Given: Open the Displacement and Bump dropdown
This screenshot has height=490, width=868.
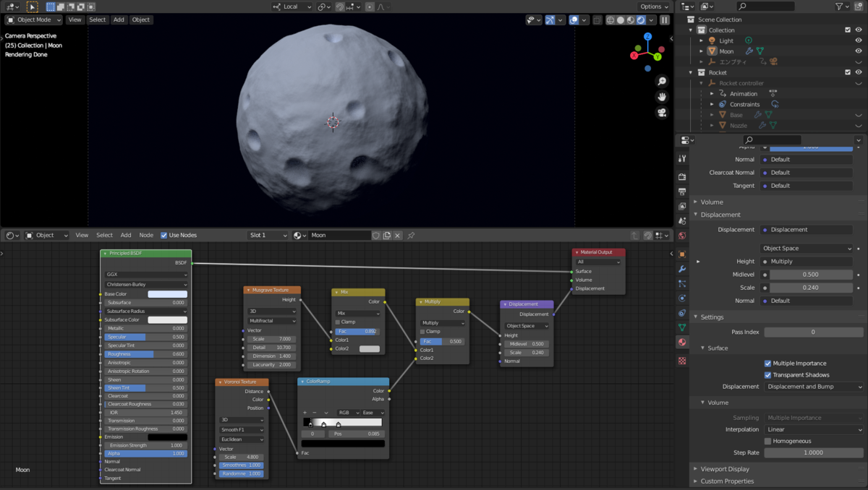Looking at the screenshot, I should pyautogui.click(x=813, y=387).
